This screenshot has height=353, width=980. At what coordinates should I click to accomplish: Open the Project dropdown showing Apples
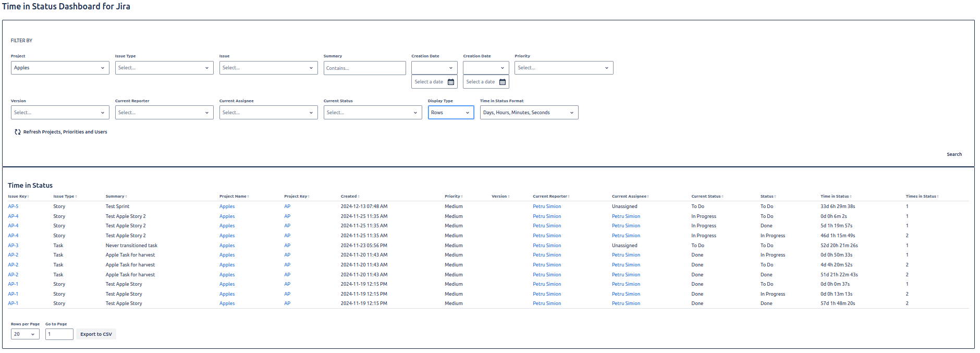[60, 68]
